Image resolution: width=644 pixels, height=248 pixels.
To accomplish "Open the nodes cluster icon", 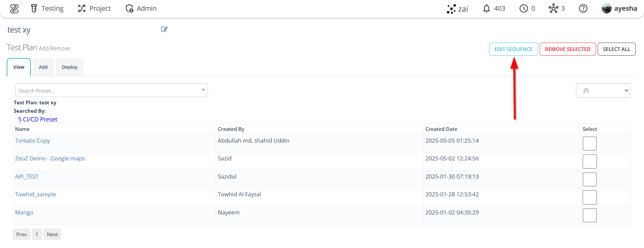I will pos(553,8).
